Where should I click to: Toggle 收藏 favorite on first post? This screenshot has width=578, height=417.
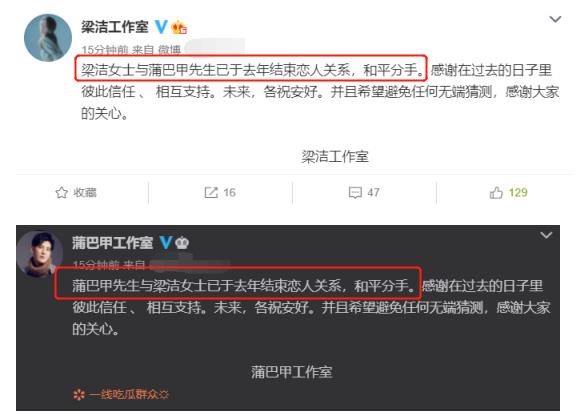[x=76, y=192]
